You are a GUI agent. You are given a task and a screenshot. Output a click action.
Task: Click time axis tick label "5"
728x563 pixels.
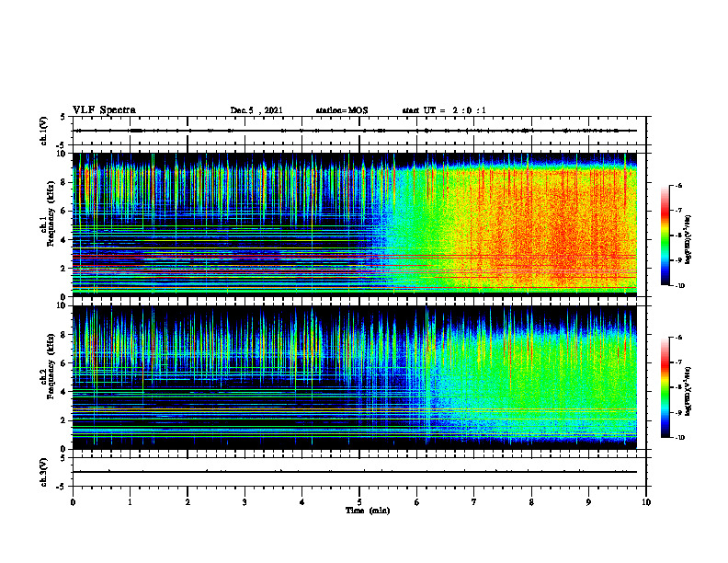click(359, 502)
